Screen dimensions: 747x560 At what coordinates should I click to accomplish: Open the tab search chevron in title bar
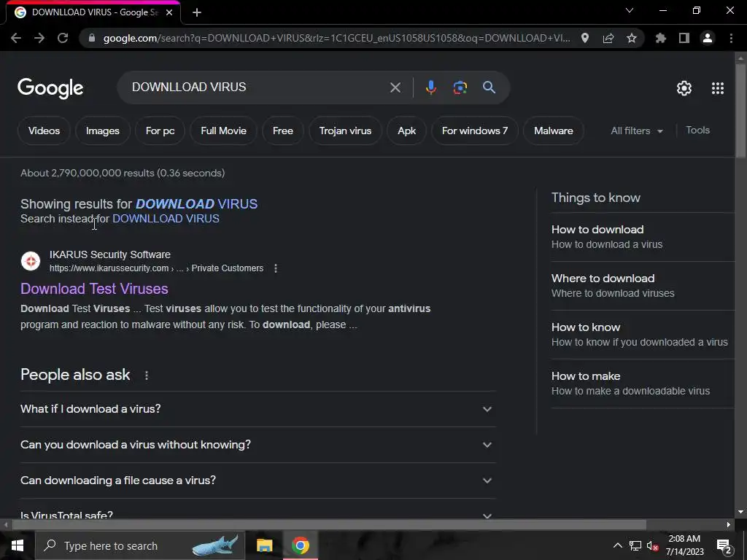630,10
